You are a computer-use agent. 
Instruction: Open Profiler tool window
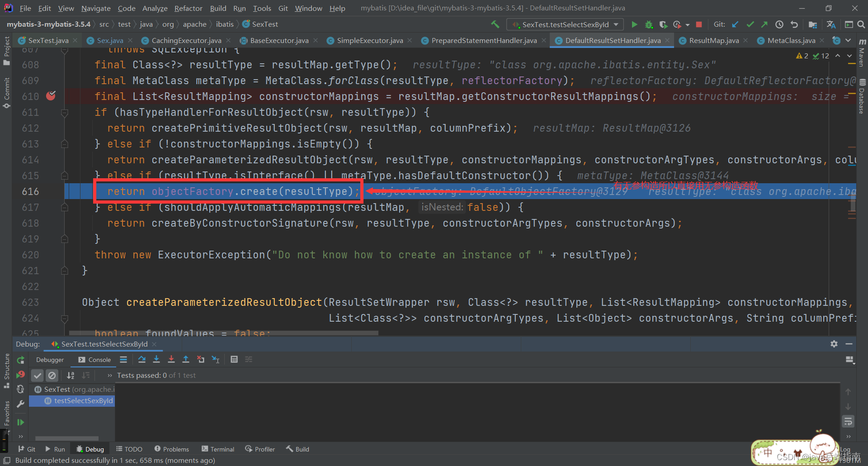coord(260,449)
